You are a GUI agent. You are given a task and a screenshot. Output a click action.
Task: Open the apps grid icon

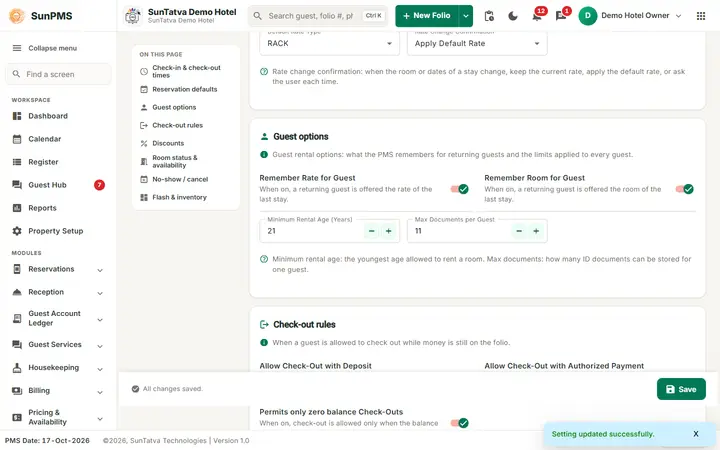click(x=701, y=16)
